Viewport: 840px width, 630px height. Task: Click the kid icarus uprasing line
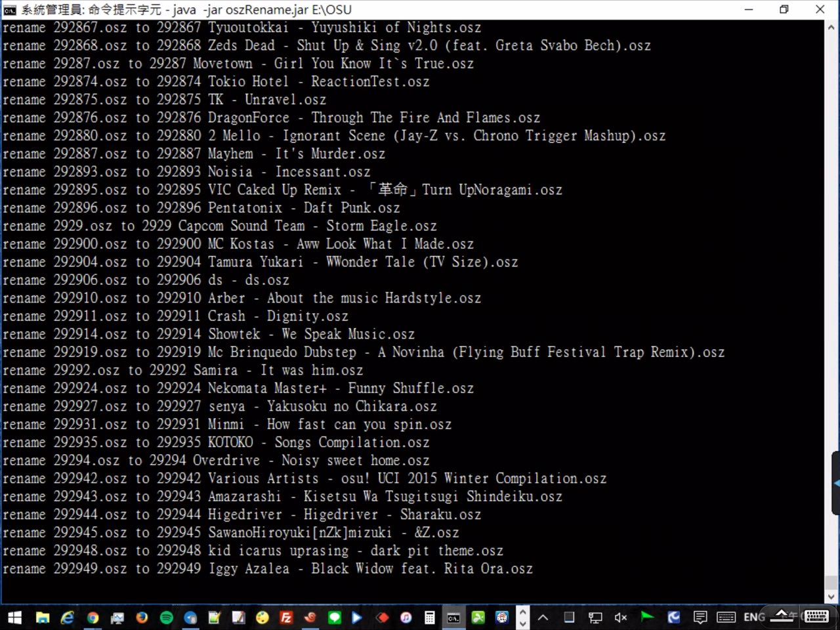pos(253,551)
